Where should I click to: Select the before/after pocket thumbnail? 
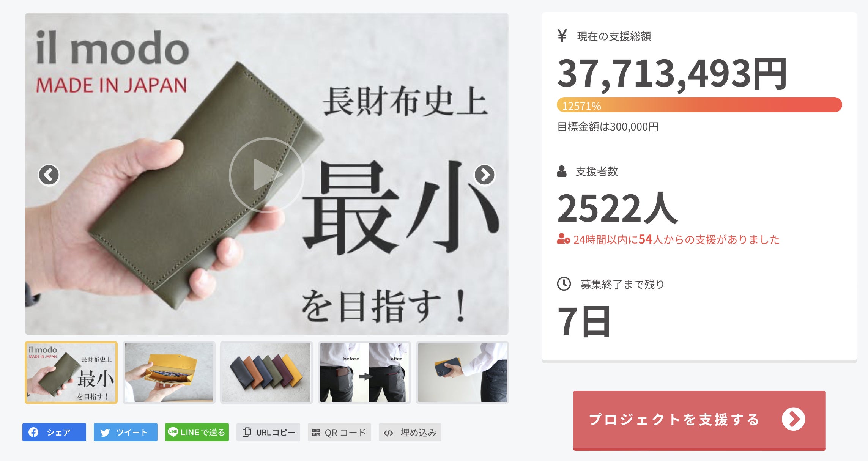click(x=364, y=372)
